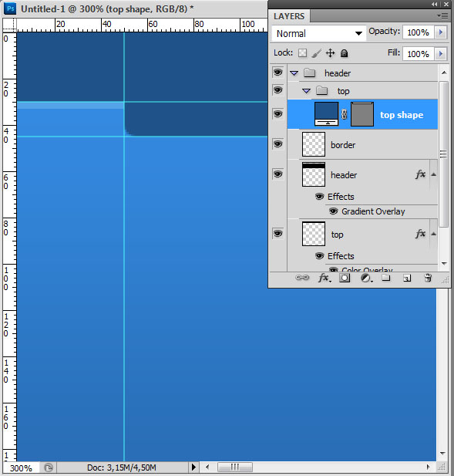Click the delete layer trash icon
The width and height of the screenshot is (454, 476).
(428, 278)
